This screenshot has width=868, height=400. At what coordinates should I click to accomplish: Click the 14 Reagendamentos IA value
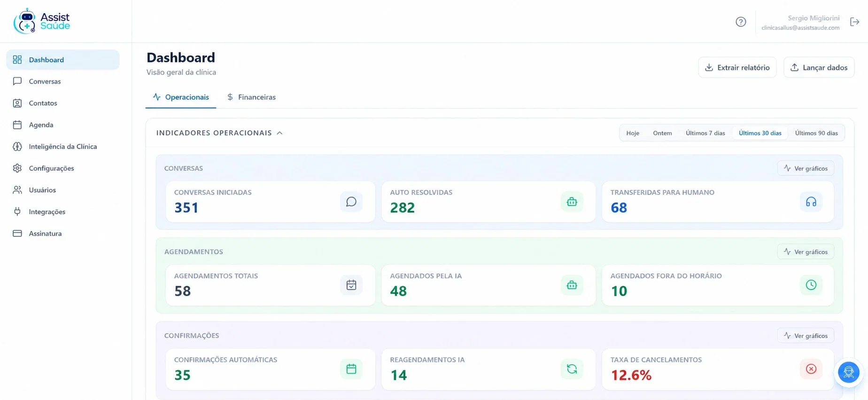(x=398, y=375)
